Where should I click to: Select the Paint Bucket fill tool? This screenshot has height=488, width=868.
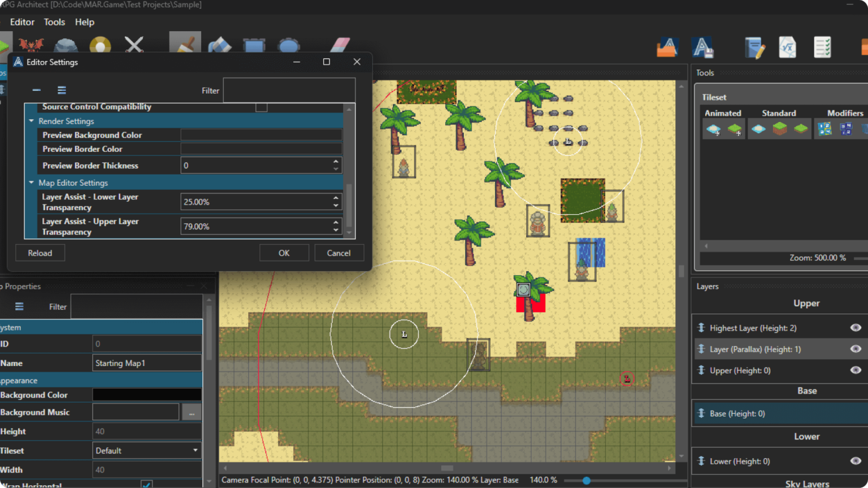219,45
